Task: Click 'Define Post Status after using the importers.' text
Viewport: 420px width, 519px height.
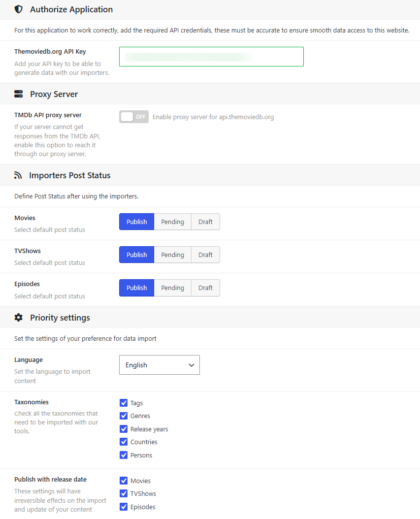Action: tap(76, 196)
